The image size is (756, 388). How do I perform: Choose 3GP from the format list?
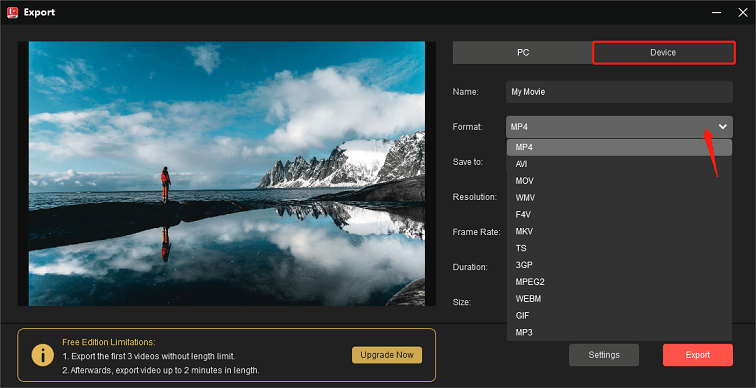(x=619, y=265)
